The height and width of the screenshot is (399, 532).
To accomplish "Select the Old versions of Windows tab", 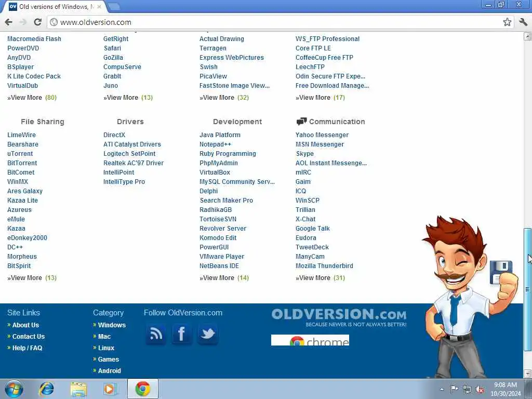I will 54,7.
